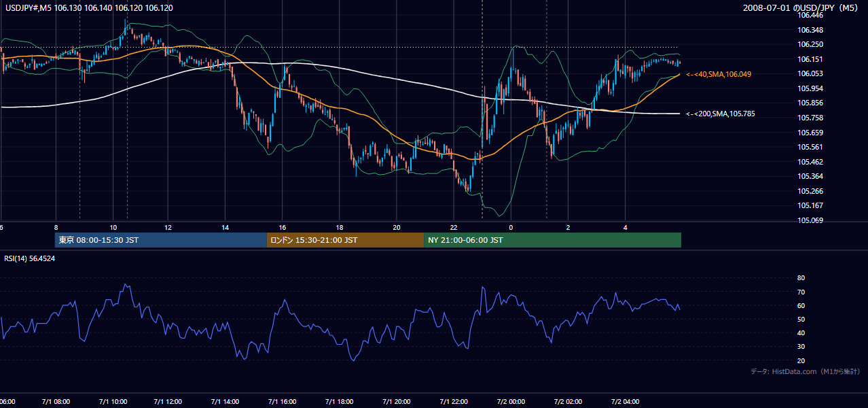The image size is (868, 408).
Task: Click the 7/1 08:00 time axis label
Action: [56, 401]
